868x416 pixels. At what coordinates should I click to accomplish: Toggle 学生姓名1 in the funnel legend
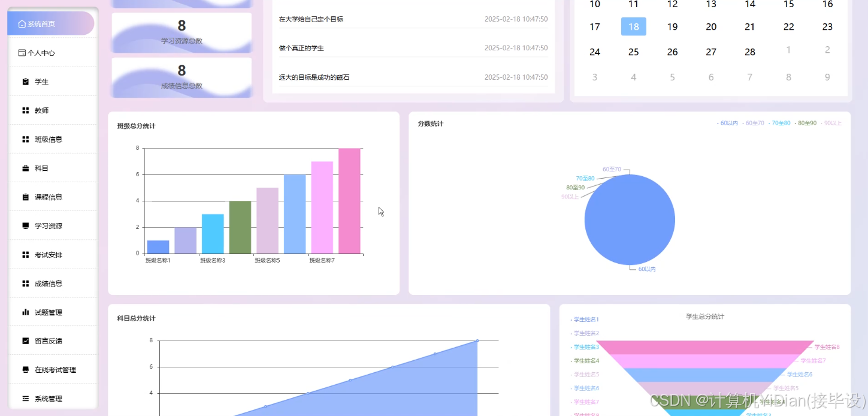pos(585,319)
